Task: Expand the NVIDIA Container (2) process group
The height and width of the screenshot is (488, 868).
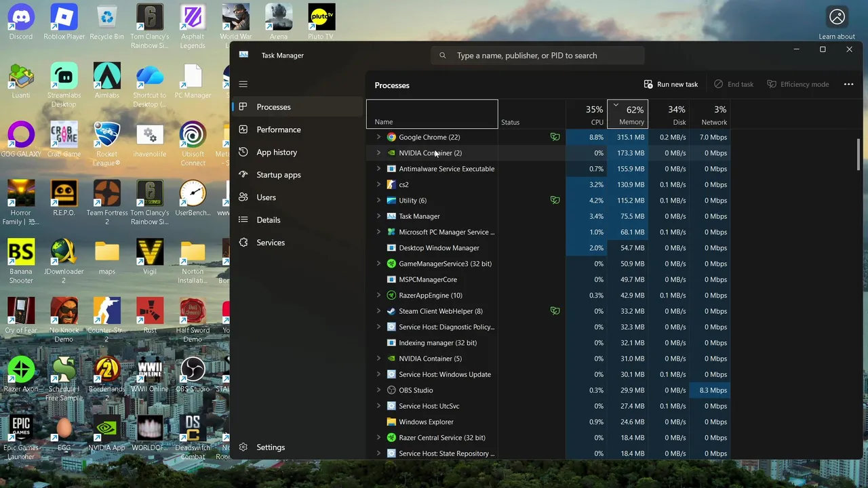Action: [x=378, y=153]
